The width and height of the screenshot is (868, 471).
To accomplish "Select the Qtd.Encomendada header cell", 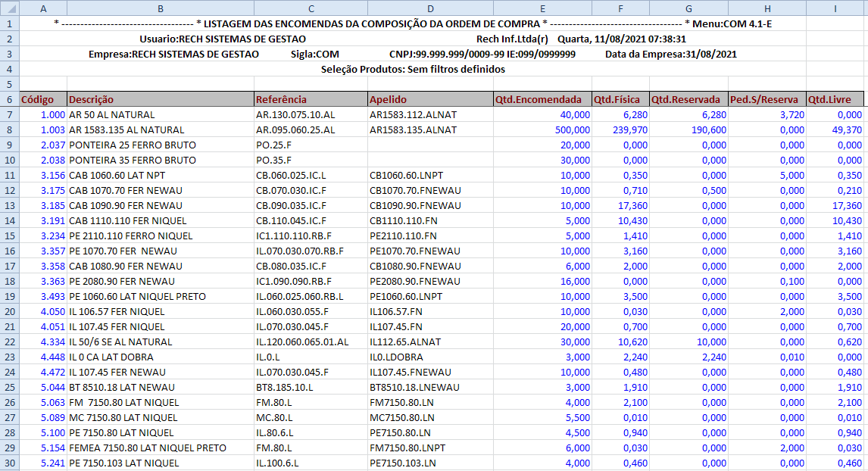I will pyautogui.click(x=542, y=99).
